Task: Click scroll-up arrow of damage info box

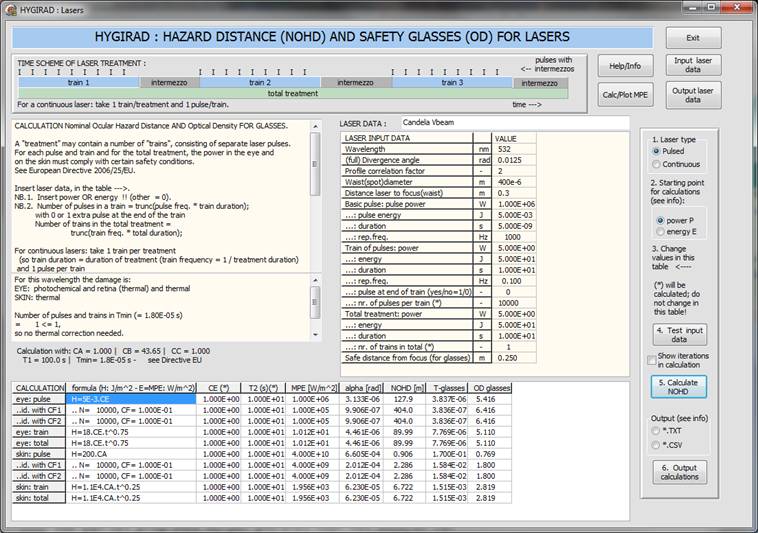Action: (x=316, y=280)
